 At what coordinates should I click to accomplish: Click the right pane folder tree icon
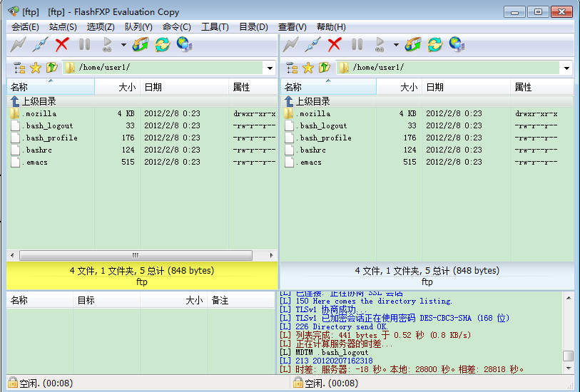pos(292,68)
